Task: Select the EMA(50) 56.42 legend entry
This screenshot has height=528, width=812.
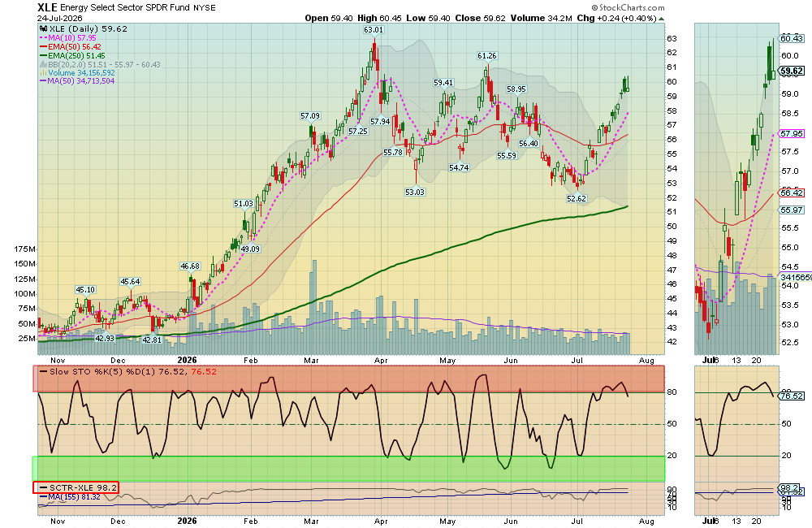Action: [x=71, y=46]
